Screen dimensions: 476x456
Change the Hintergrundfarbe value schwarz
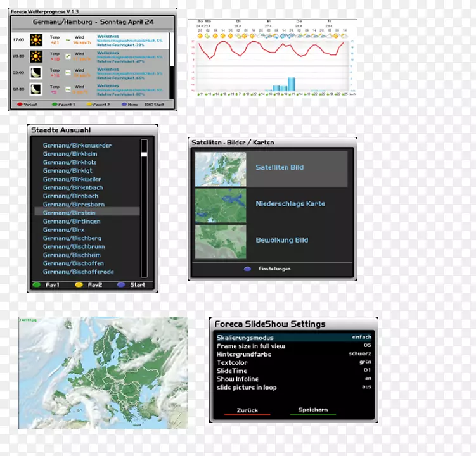pos(360,353)
